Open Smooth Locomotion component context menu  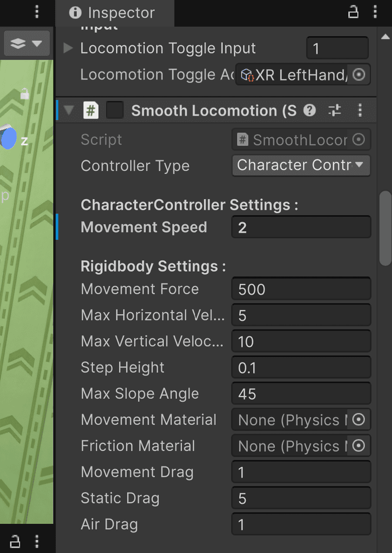(x=360, y=111)
